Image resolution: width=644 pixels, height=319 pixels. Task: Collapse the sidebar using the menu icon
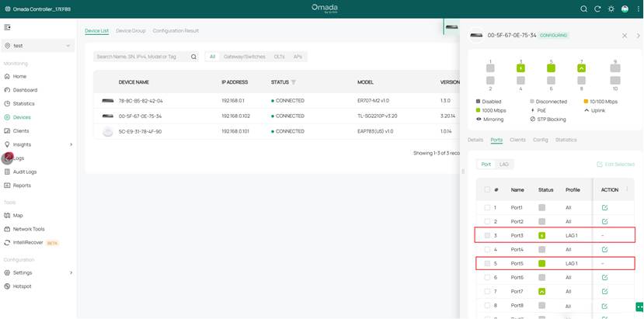[8, 27]
